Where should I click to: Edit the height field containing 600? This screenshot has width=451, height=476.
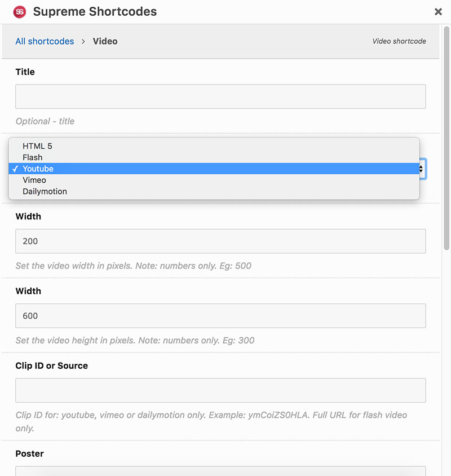[220, 316]
